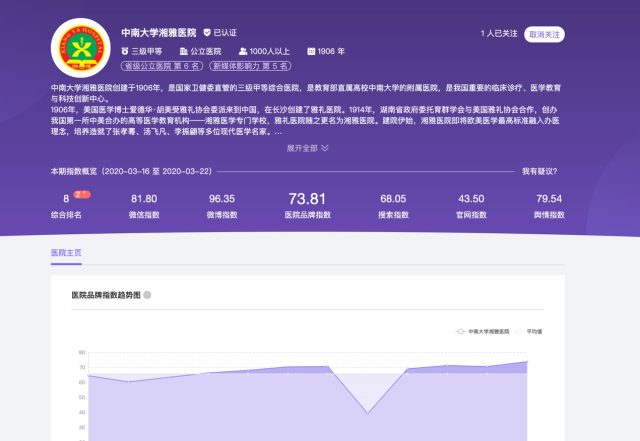This screenshot has height=441, width=640.
Task: Open the 医院主页 tab
Action: coord(66,253)
